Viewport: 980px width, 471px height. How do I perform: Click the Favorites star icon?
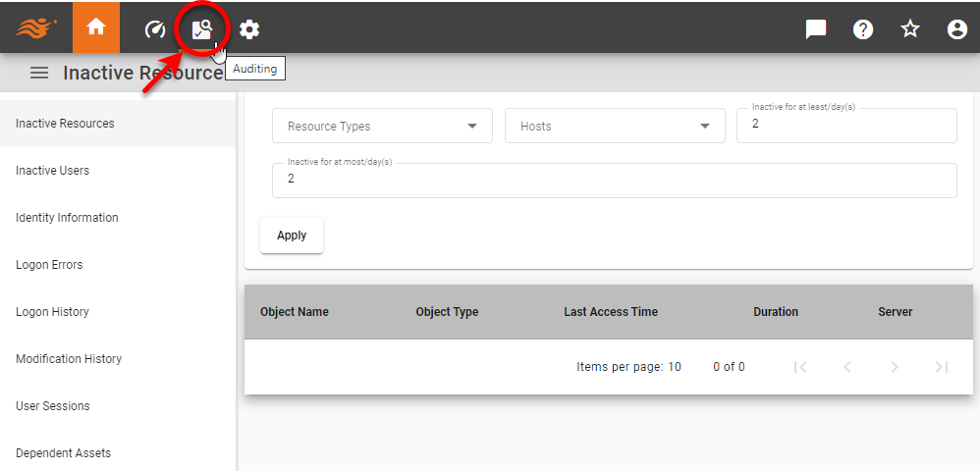pyautogui.click(x=910, y=29)
